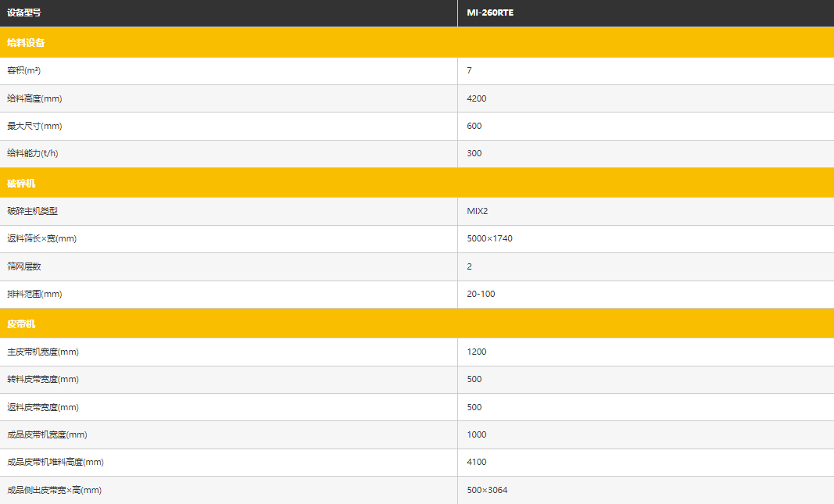Image resolution: width=834 pixels, height=504 pixels.
Task: Click the MI-260RTE model header cell
Action: tap(490, 13)
